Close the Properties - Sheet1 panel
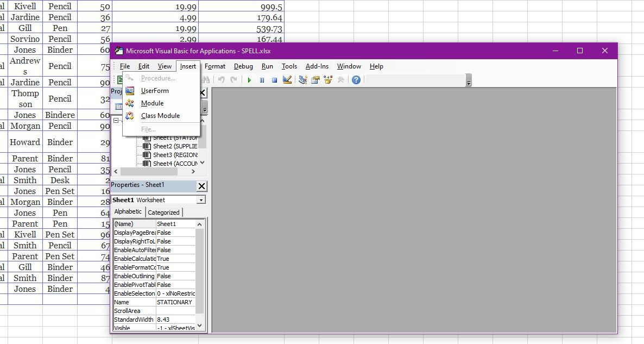The image size is (644, 344). click(201, 186)
